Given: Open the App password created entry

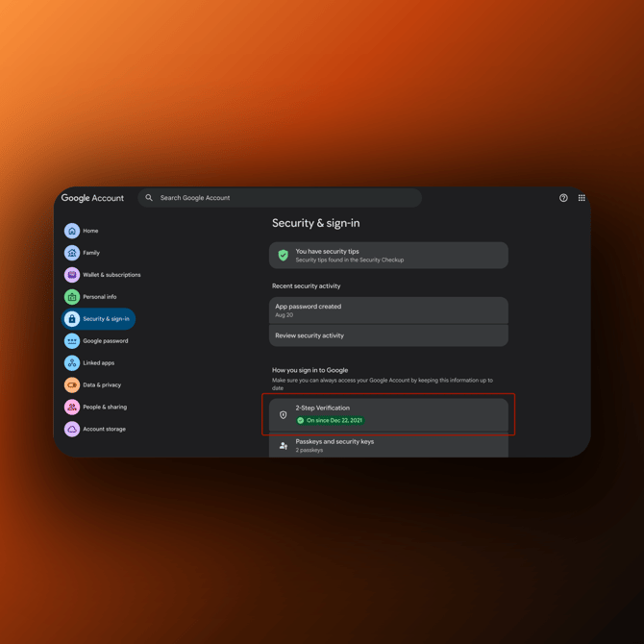Looking at the screenshot, I should [388, 310].
